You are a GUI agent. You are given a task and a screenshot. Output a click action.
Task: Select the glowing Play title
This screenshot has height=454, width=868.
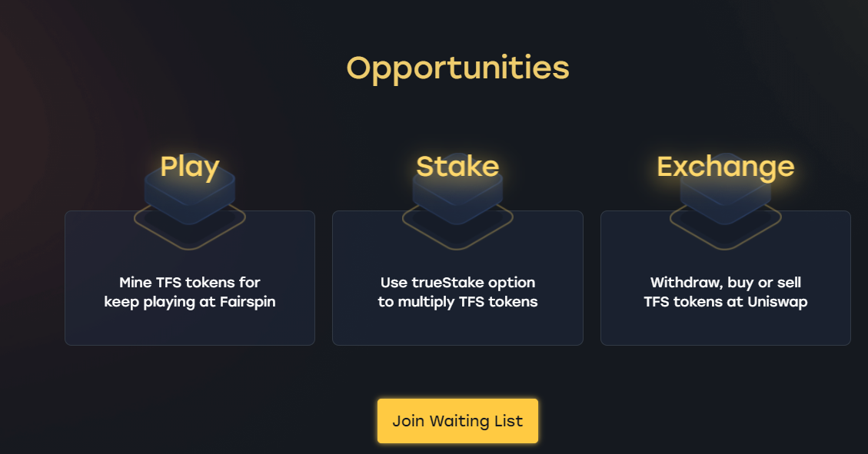pos(190,167)
